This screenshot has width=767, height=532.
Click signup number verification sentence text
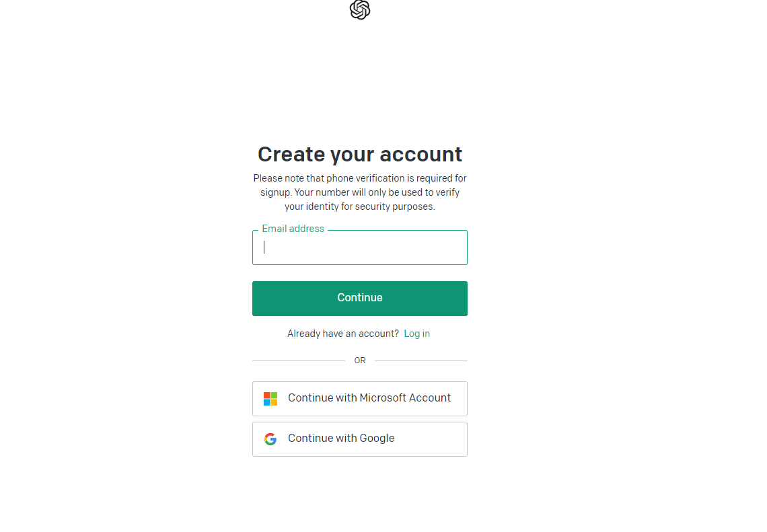360,192
